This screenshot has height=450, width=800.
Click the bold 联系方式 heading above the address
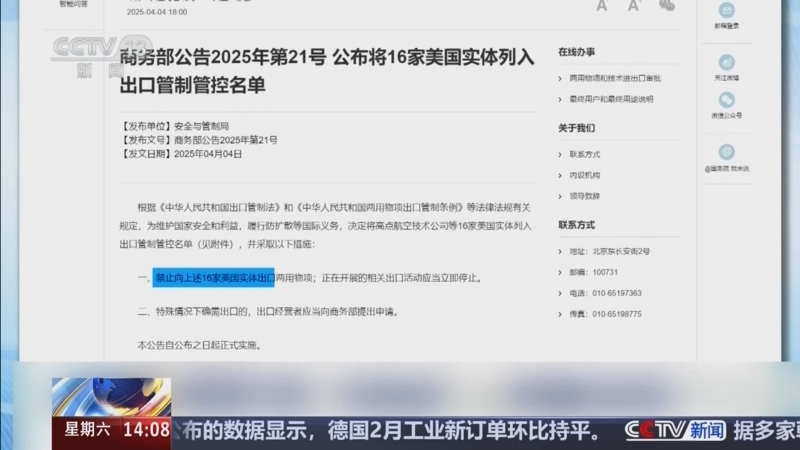[577, 225]
